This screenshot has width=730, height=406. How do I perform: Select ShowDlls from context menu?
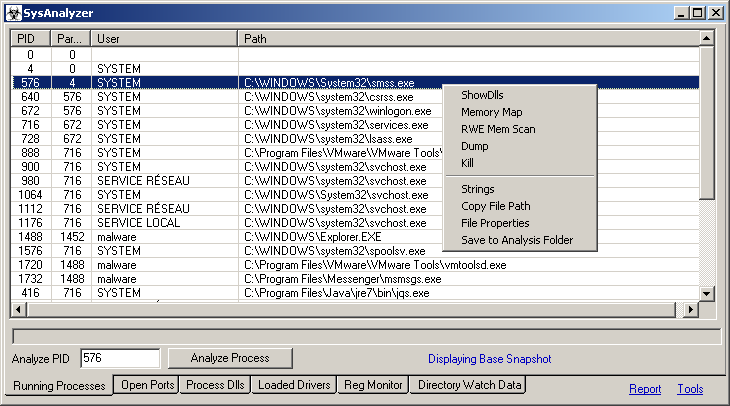tap(482, 95)
